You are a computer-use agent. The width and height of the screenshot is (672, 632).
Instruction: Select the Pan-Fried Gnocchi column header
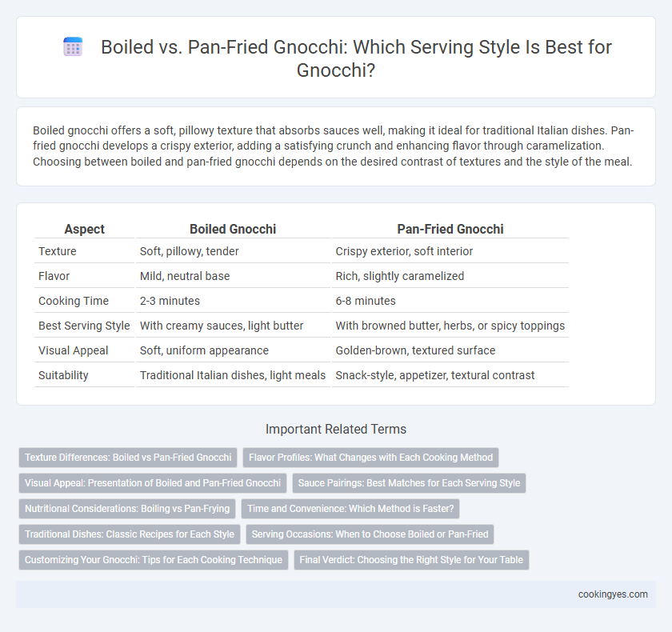click(x=450, y=230)
